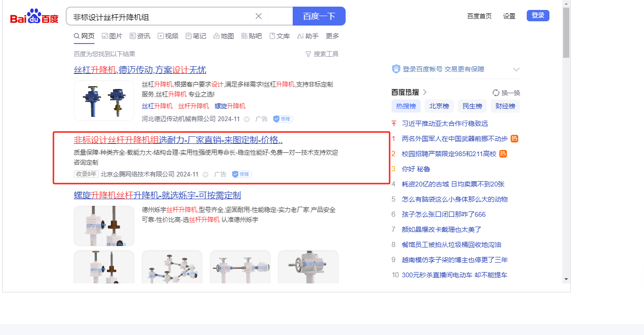Refresh hot list with 换一换

(506, 93)
